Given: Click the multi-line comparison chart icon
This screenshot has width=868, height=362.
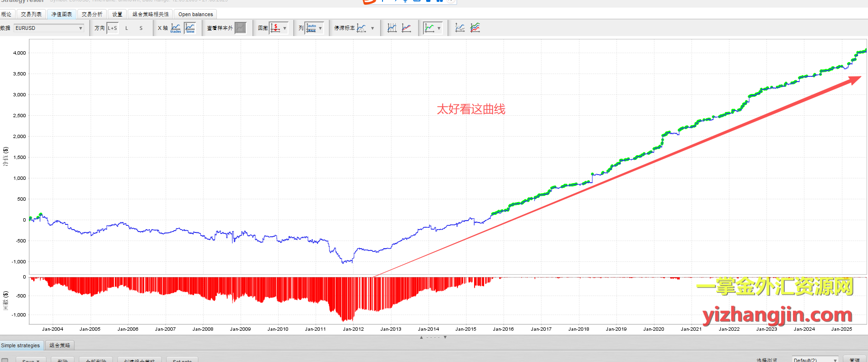Looking at the screenshot, I should click(475, 28).
